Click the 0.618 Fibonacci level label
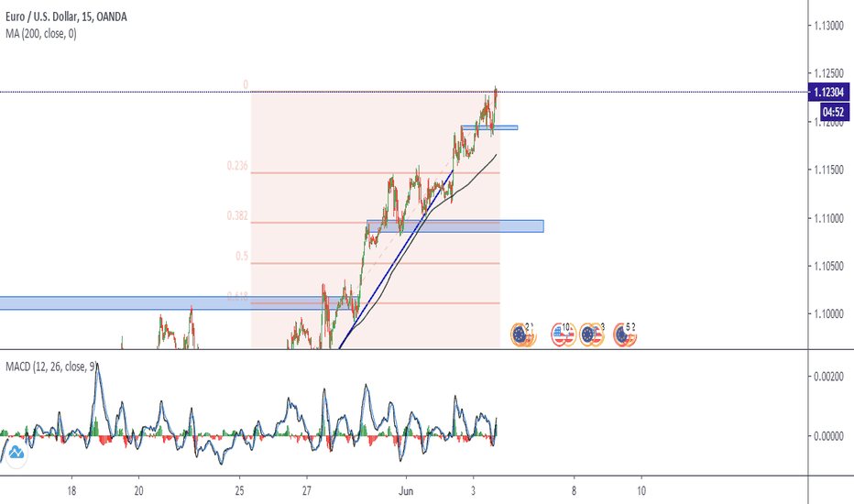 pos(237,296)
